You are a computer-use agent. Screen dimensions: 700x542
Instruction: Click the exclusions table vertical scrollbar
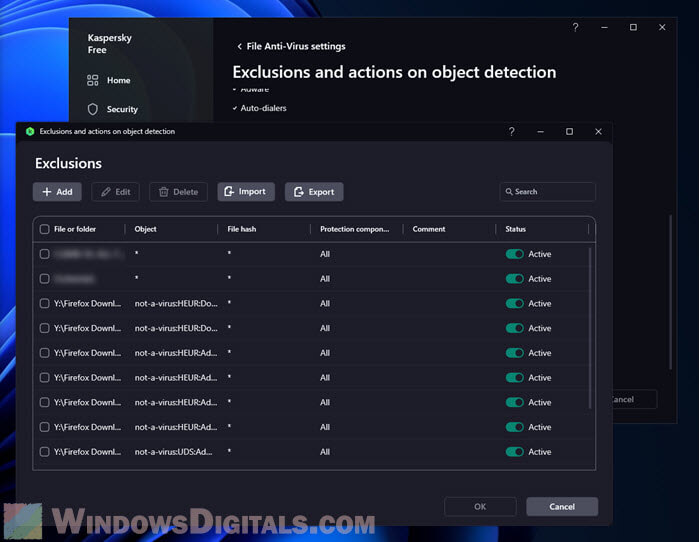coord(590,328)
